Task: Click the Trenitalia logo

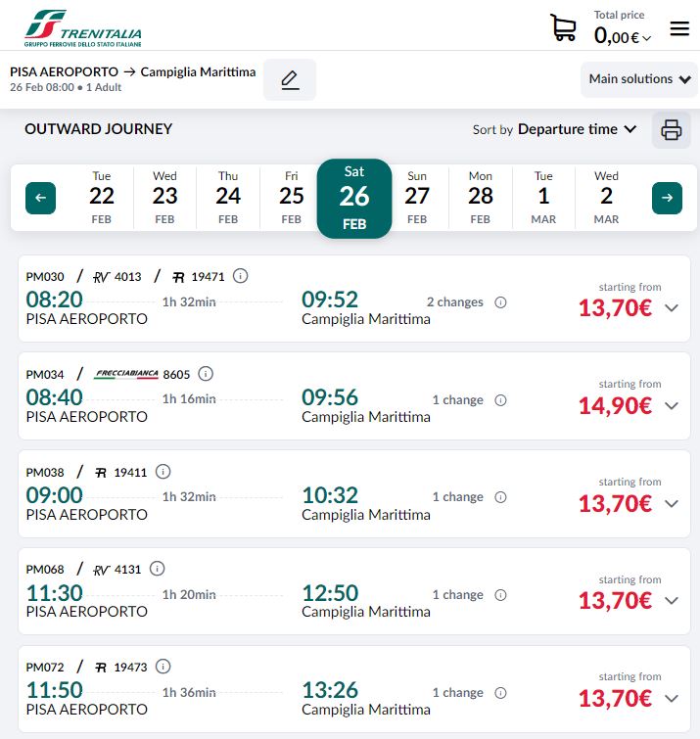Action: tap(83, 28)
